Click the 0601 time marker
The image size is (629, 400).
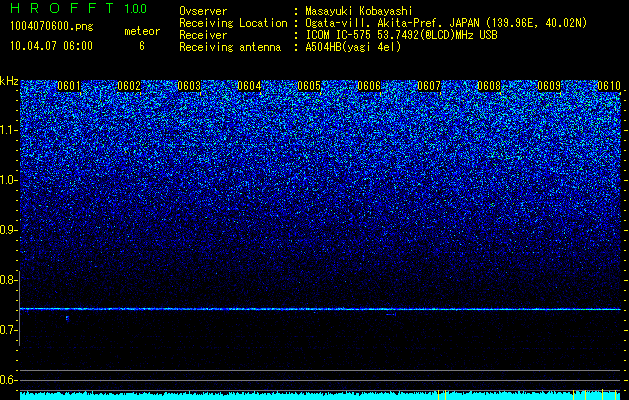click(69, 86)
